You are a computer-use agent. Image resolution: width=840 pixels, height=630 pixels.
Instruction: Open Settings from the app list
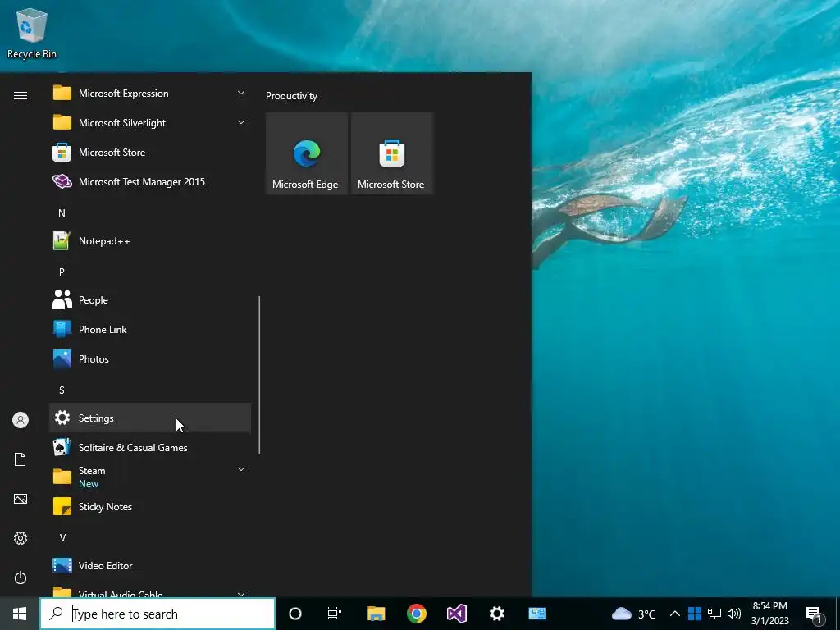point(150,418)
